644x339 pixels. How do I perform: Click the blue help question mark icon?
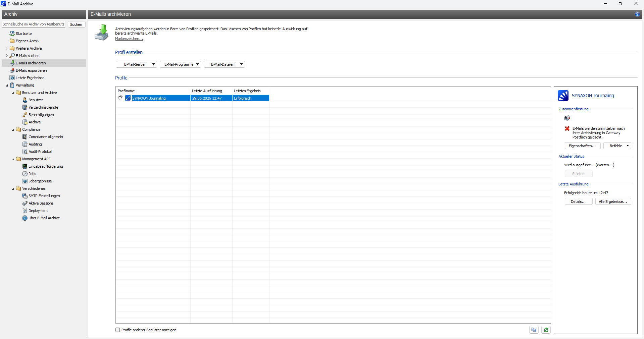click(637, 14)
